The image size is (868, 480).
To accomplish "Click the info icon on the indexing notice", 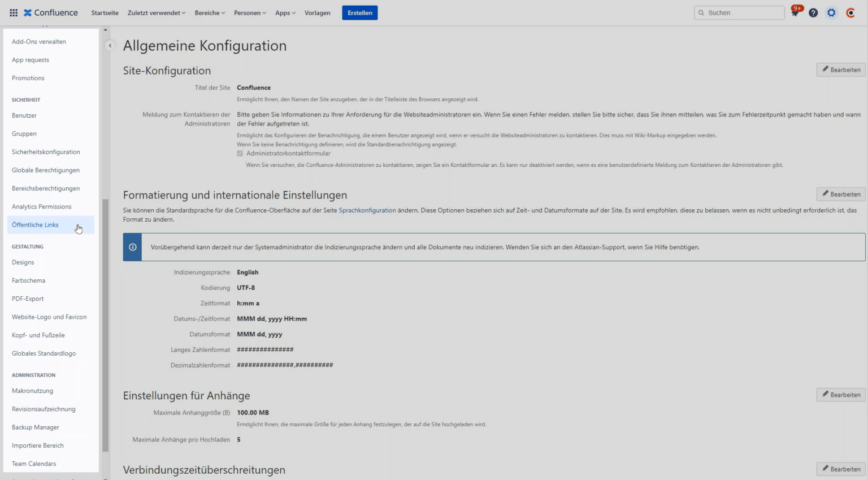I will tap(132, 247).
